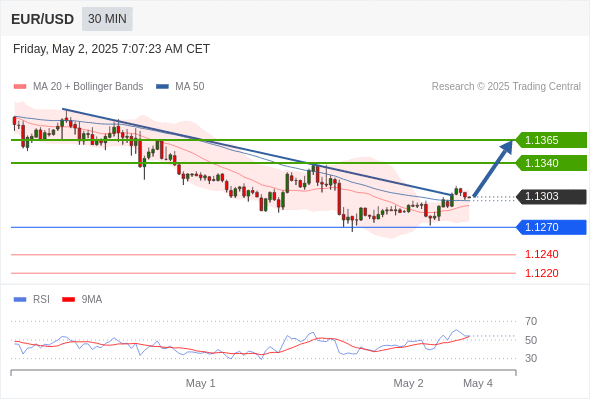Click the 9MA legend label
590x400 pixels.
pyautogui.click(x=92, y=300)
